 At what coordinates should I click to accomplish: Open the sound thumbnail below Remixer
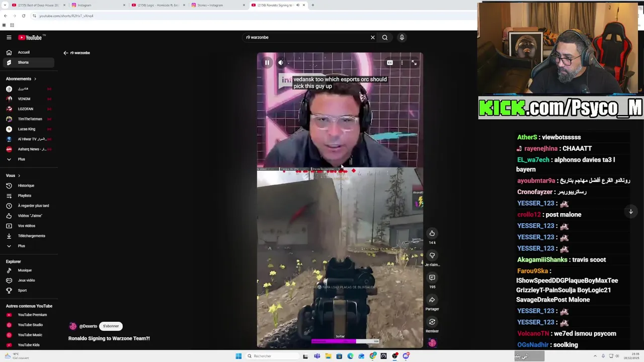pos(432,343)
